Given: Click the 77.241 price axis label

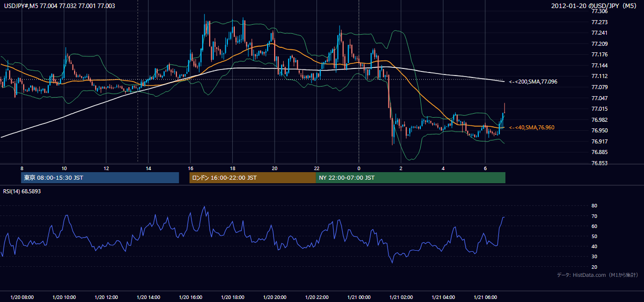Looking at the screenshot, I should pyautogui.click(x=599, y=33).
